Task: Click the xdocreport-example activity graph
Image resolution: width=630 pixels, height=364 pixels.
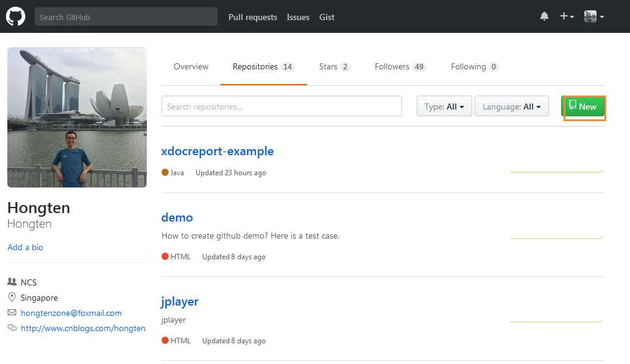Action: pos(557,172)
